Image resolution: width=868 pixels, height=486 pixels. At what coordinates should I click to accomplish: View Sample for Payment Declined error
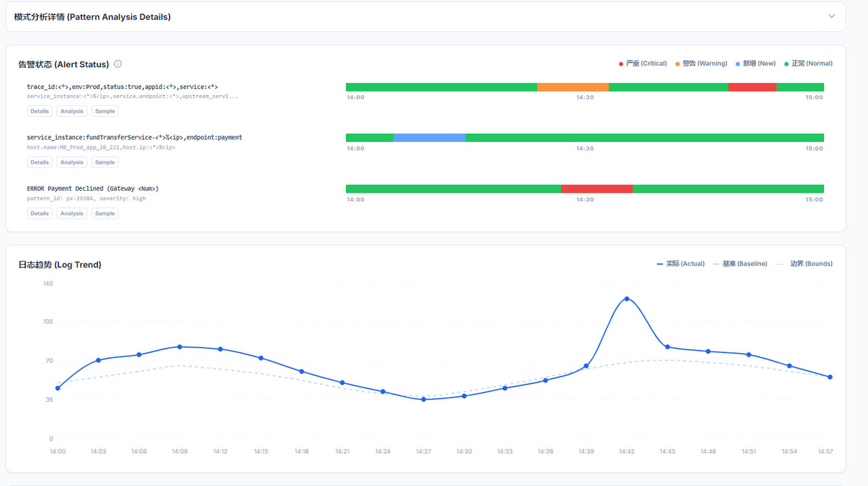104,213
